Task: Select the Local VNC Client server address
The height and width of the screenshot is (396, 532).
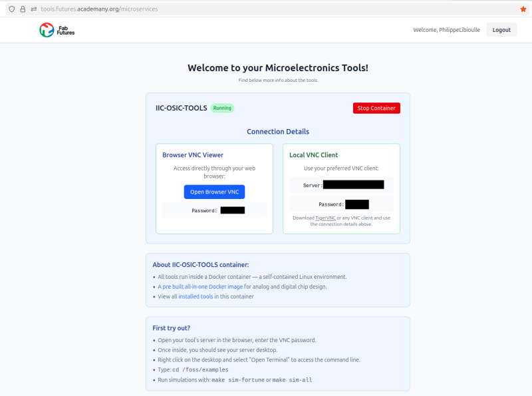Action: coord(353,185)
